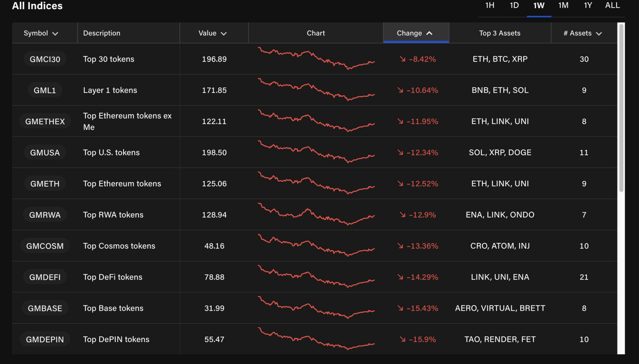Sort by # Assets column chevron
This screenshot has height=364, width=639.
599,33
